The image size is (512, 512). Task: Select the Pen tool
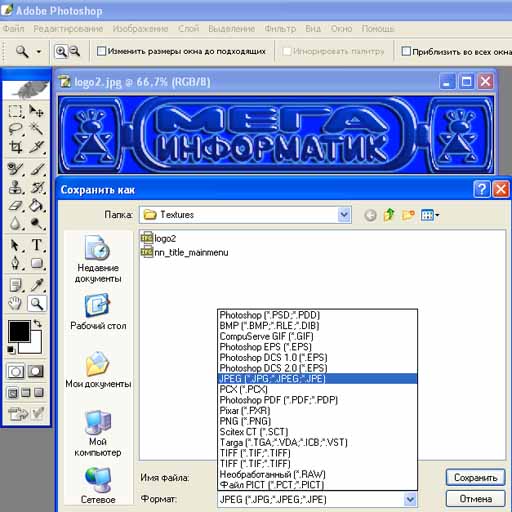pyautogui.click(x=15, y=263)
